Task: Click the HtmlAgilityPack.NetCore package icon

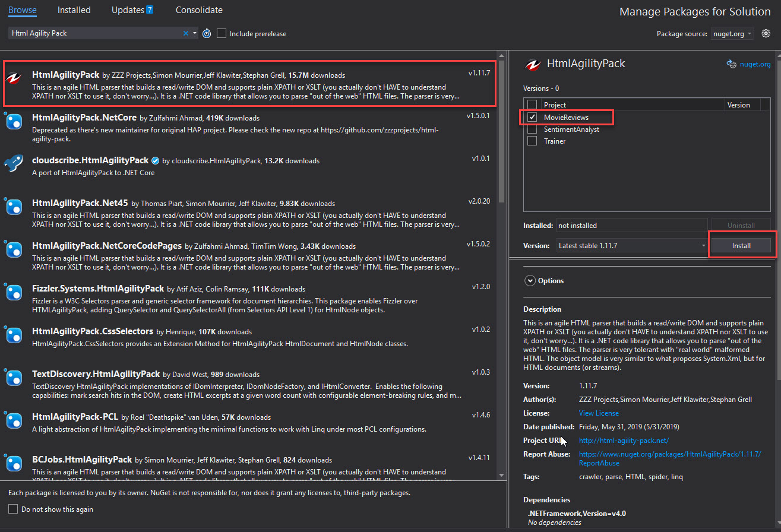Action: click(14, 121)
